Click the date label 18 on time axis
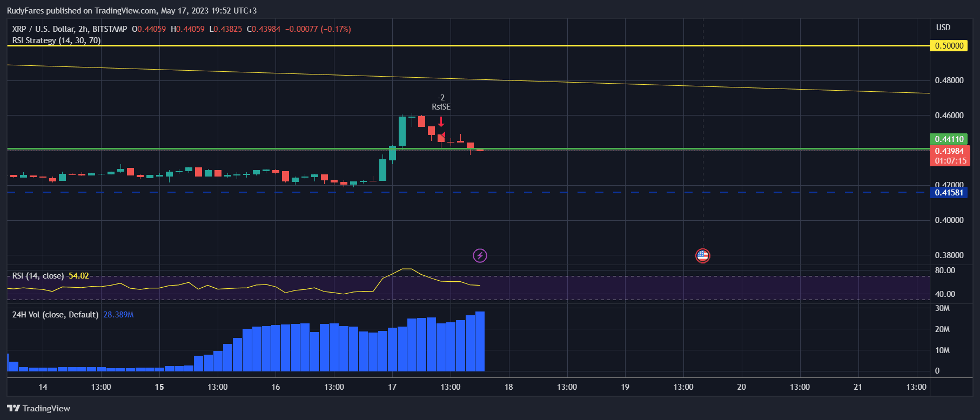The width and height of the screenshot is (980, 420). [x=508, y=387]
